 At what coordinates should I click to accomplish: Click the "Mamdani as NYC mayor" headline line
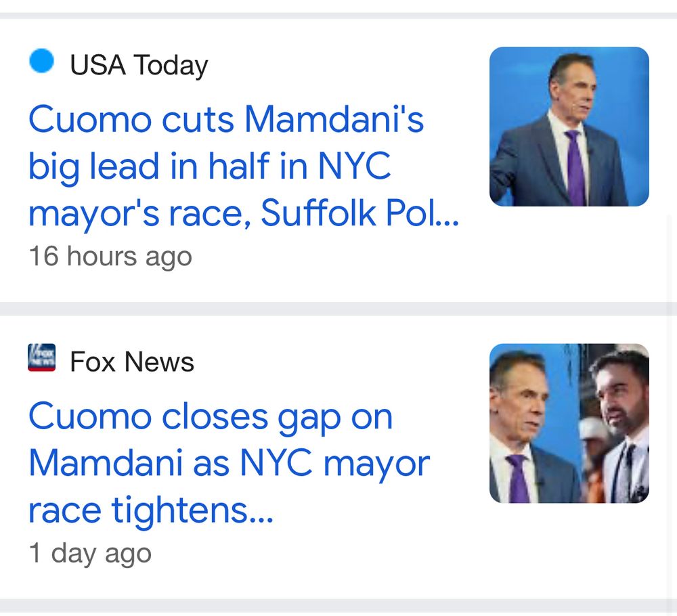pos(229,463)
